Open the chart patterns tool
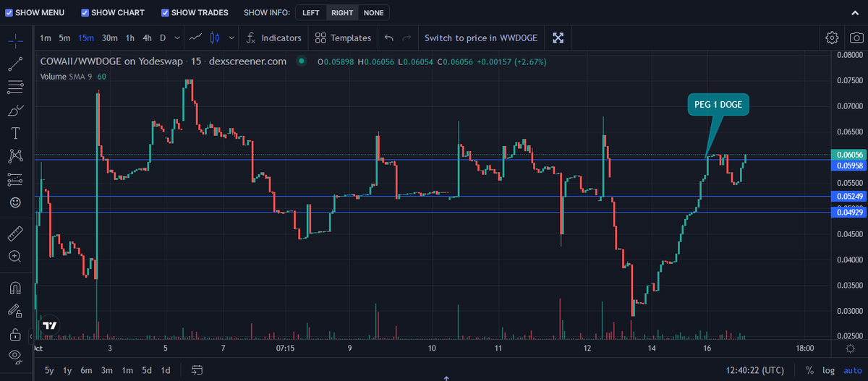Viewport: 868px width, 381px height. point(15,156)
